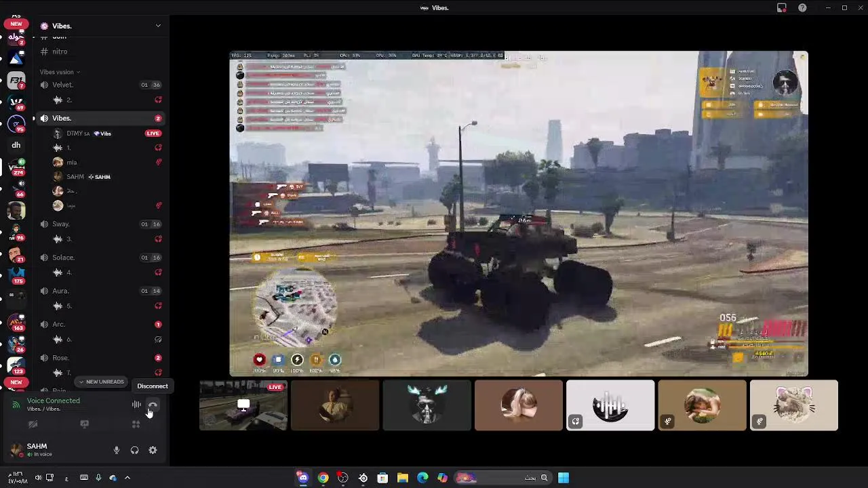Open the server with 163 badge
868x488 pixels.
coord(16,322)
